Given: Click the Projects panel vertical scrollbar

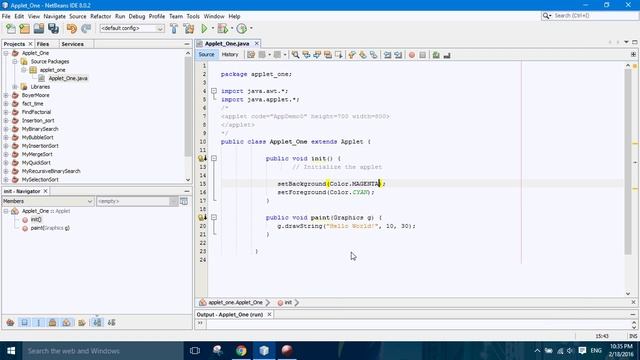Looking at the screenshot, I should pyautogui.click(x=188, y=106).
